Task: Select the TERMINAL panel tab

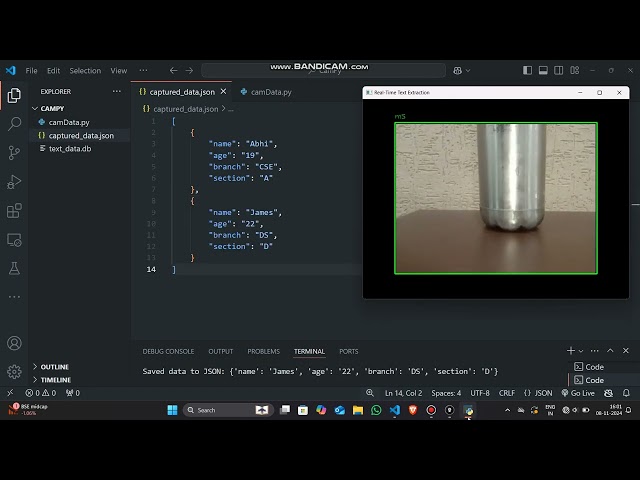Action: 309,351
